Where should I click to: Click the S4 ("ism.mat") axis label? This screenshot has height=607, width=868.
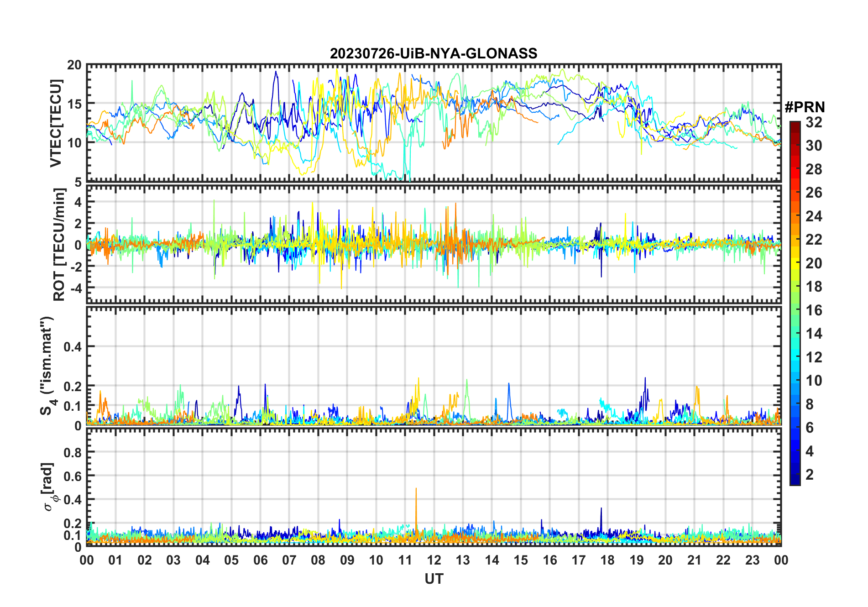(x=47, y=366)
